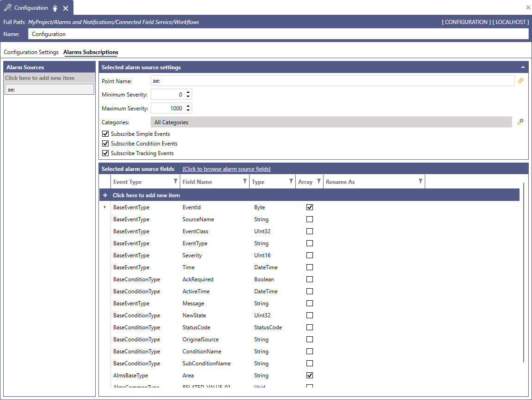Viewport: 532px width, 400px height.
Task: Select the 'ae:' alarm source item
Action: coord(49,90)
